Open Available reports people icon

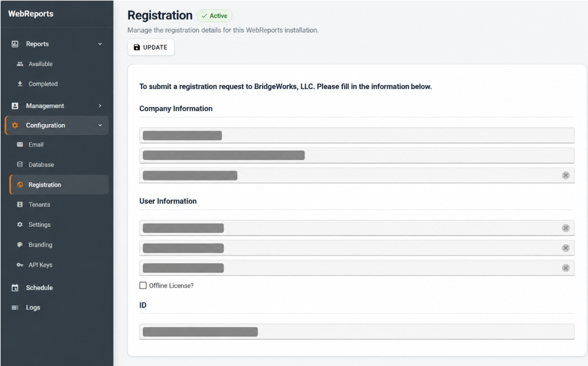point(20,63)
